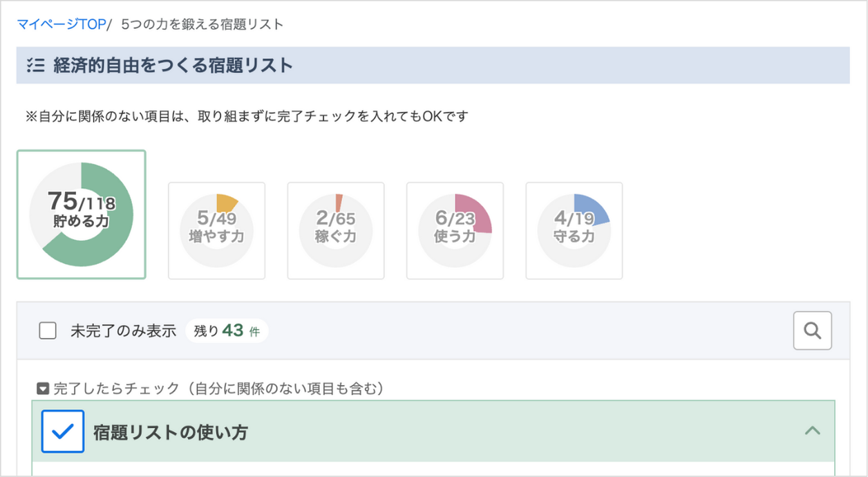Click the 未完了のみ表示 label text
Image resolution: width=868 pixels, height=477 pixels.
[123, 331]
